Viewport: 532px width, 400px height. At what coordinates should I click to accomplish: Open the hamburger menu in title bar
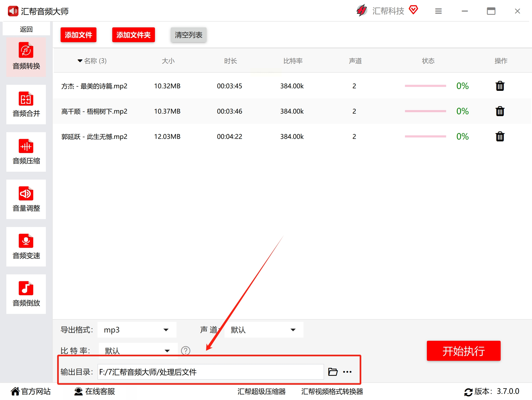(438, 11)
